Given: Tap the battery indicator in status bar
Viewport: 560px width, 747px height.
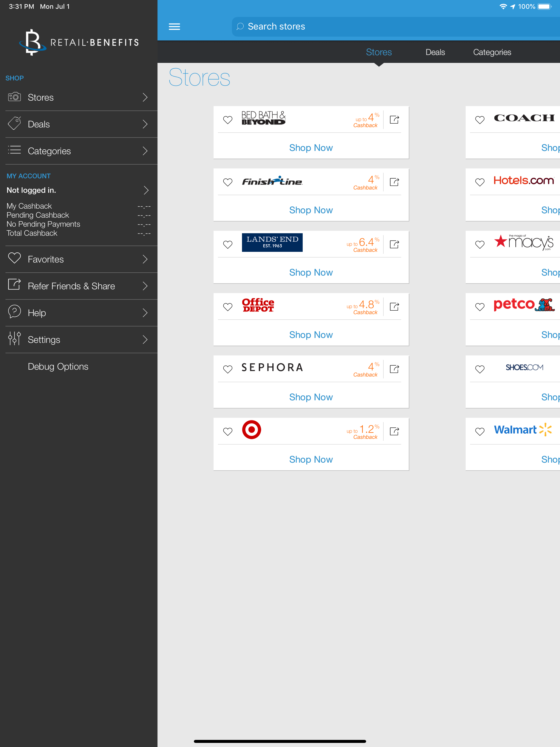Looking at the screenshot, I should [x=544, y=6].
